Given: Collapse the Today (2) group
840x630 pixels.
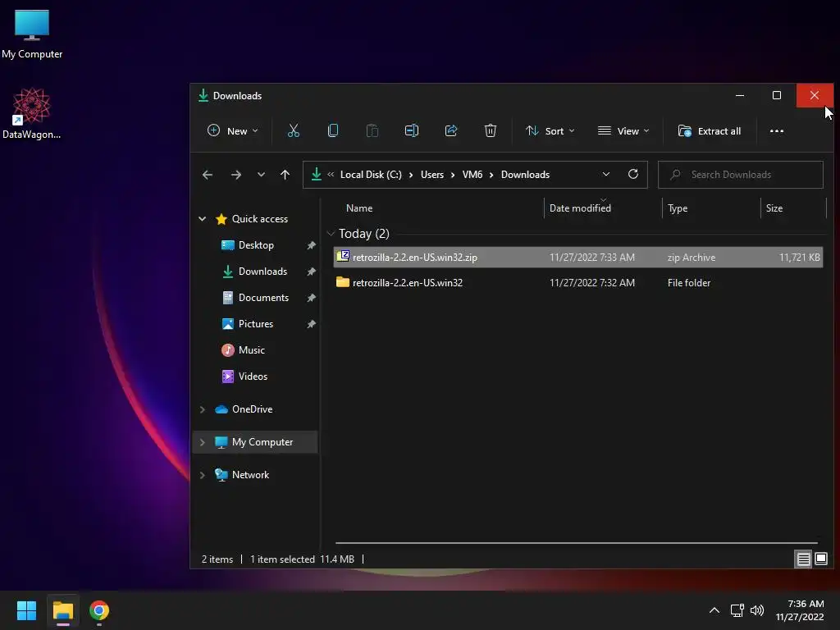Looking at the screenshot, I should [331, 234].
